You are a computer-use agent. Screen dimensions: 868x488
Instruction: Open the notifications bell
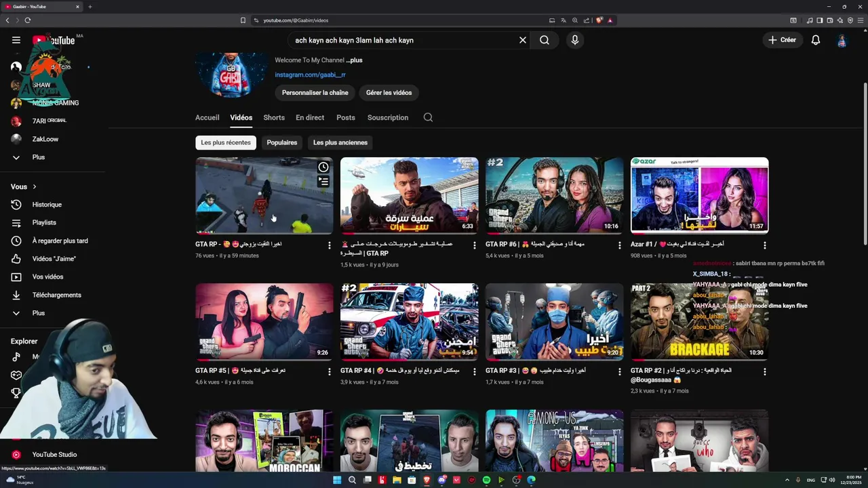pos(816,40)
